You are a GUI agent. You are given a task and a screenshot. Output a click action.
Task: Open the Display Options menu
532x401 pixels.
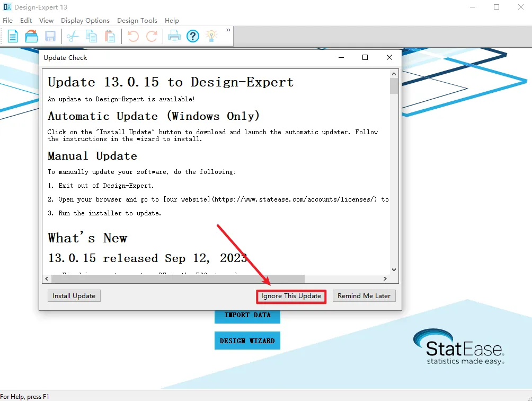click(x=85, y=21)
